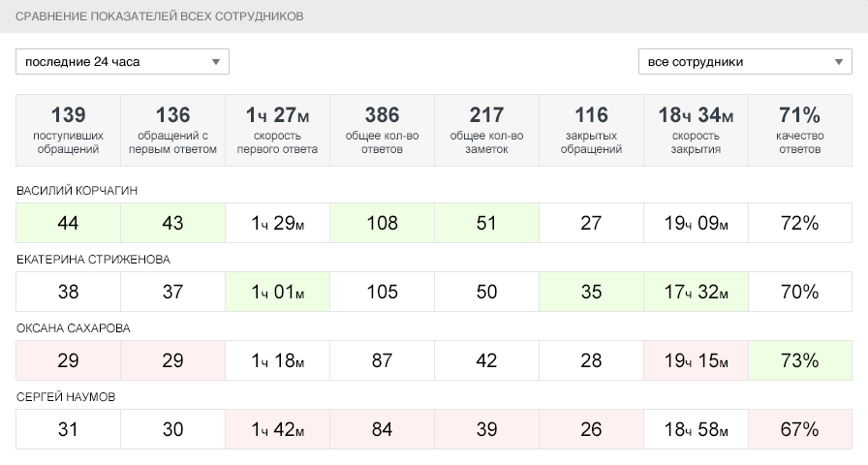The image size is (868, 465).
Task: Click Корчагин's 108 answers cell
Action: click(x=382, y=223)
